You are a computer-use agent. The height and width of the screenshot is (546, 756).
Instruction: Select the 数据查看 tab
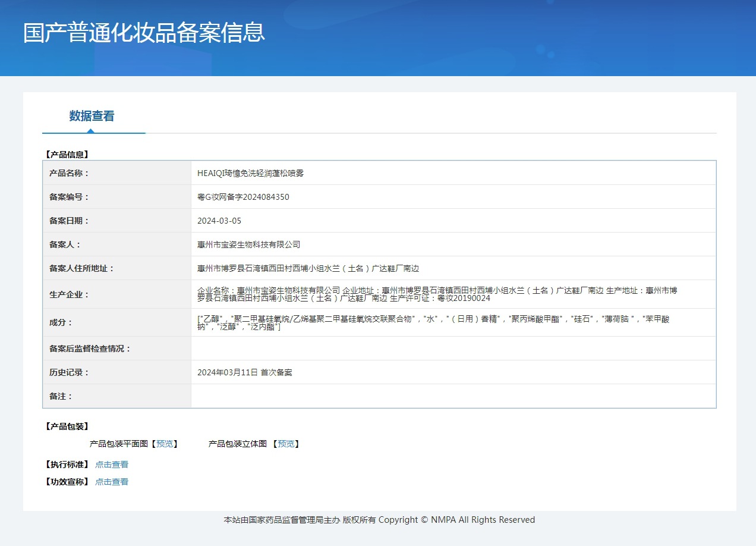(x=92, y=116)
